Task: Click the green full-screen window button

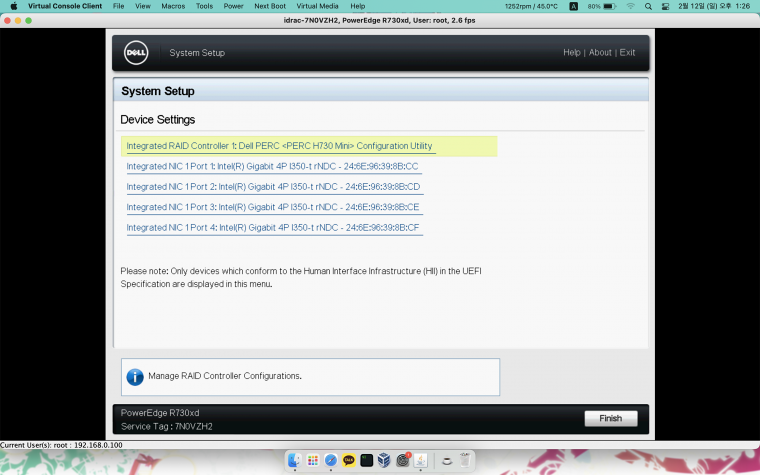Action: [29, 20]
